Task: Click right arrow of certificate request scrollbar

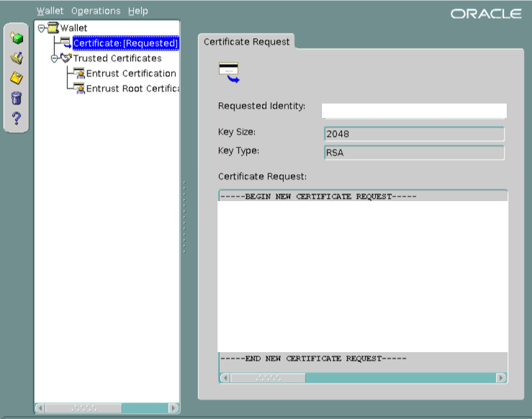Action: click(501, 378)
